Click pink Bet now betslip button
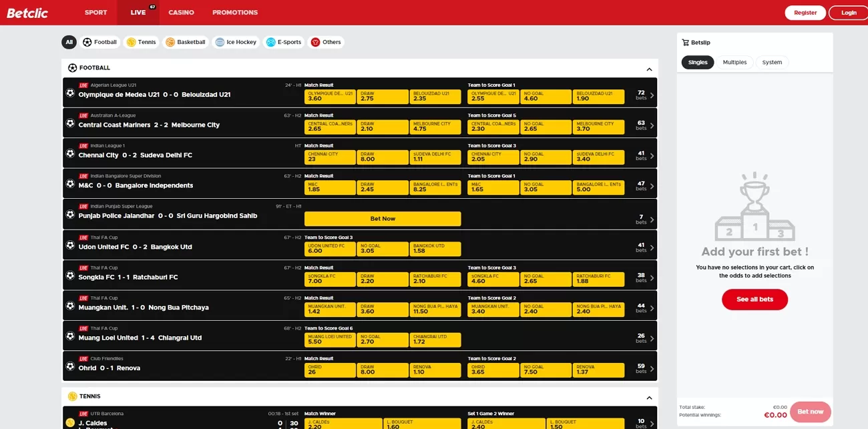 810,412
